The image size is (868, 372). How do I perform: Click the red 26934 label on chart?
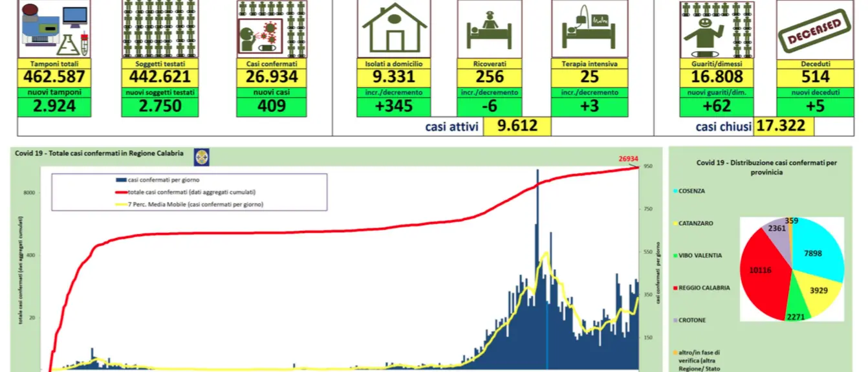point(626,159)
